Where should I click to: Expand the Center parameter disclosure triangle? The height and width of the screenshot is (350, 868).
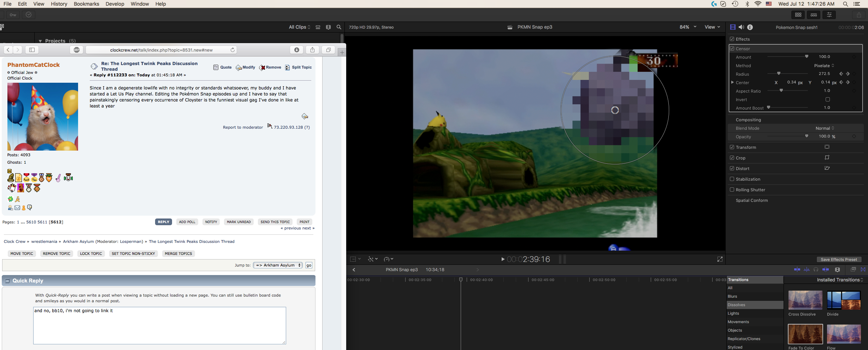point(732,82)
